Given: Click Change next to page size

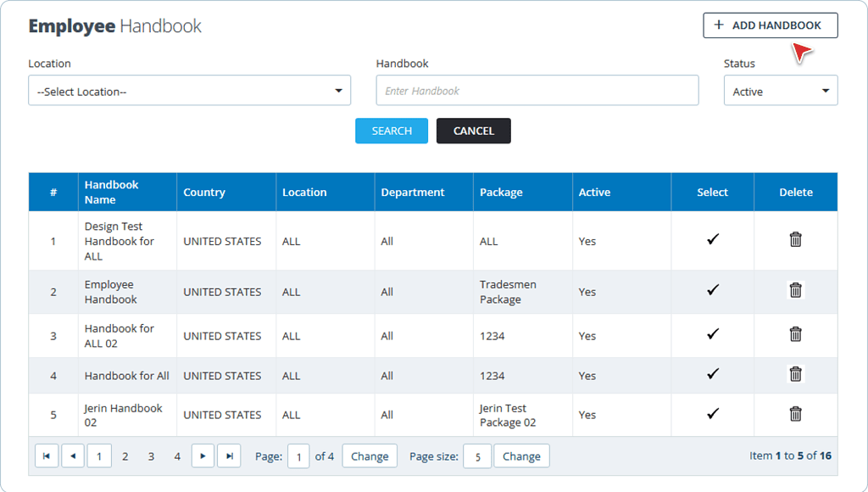Looking at the screenshot, I should tap(520, 456).
